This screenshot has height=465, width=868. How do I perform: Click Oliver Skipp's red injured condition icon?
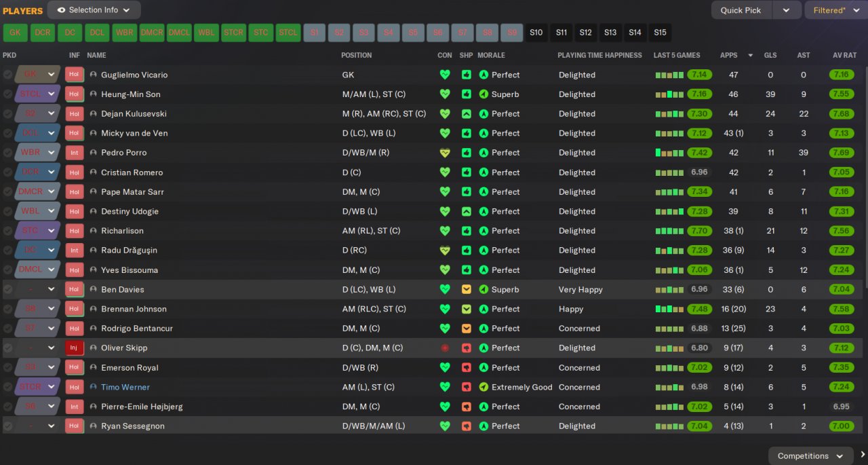(x=445, y=348)
